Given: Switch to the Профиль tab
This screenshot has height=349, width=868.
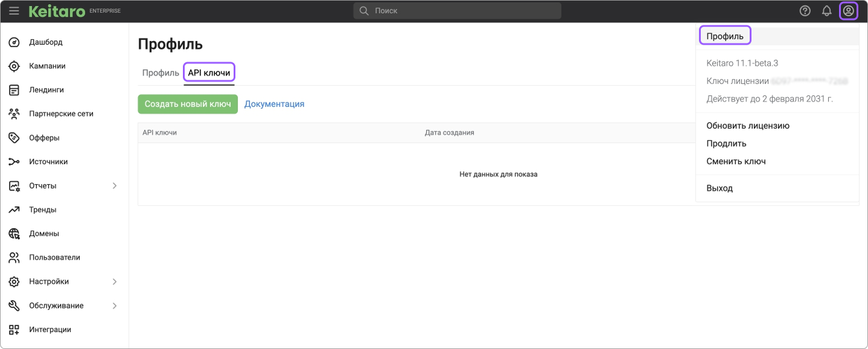Looking at the screenshot, I should coord(161,73).
